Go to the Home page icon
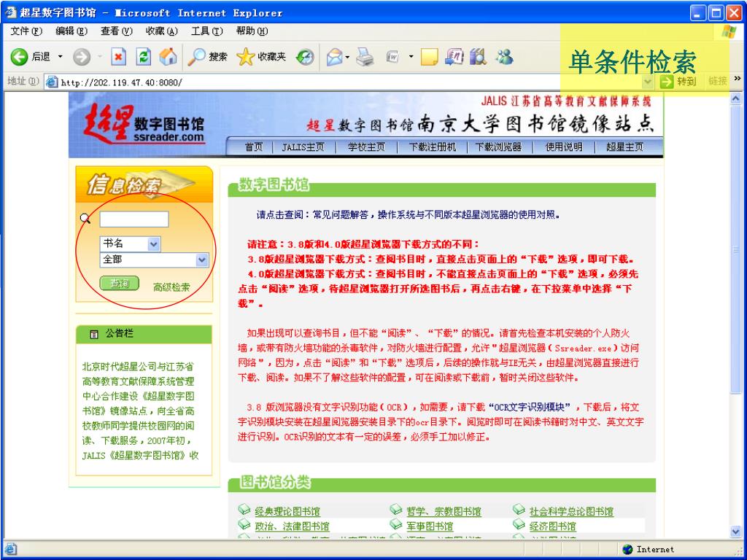The height and width of the screenshot is (560, 747). (168, 57)
